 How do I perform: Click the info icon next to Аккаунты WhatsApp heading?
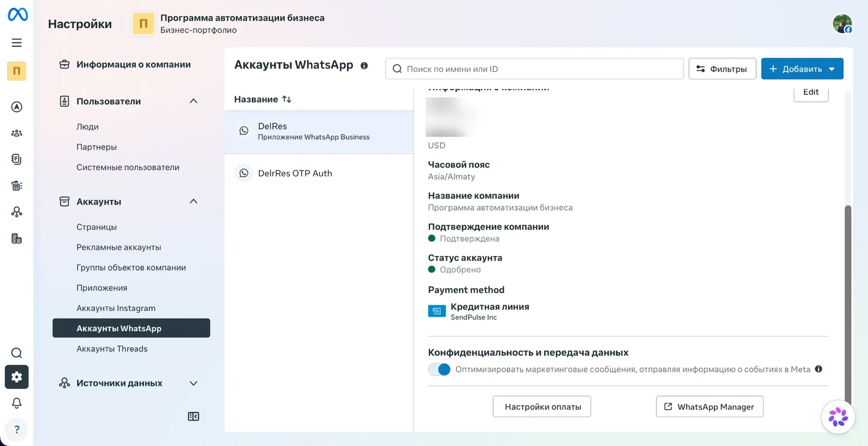364,66
